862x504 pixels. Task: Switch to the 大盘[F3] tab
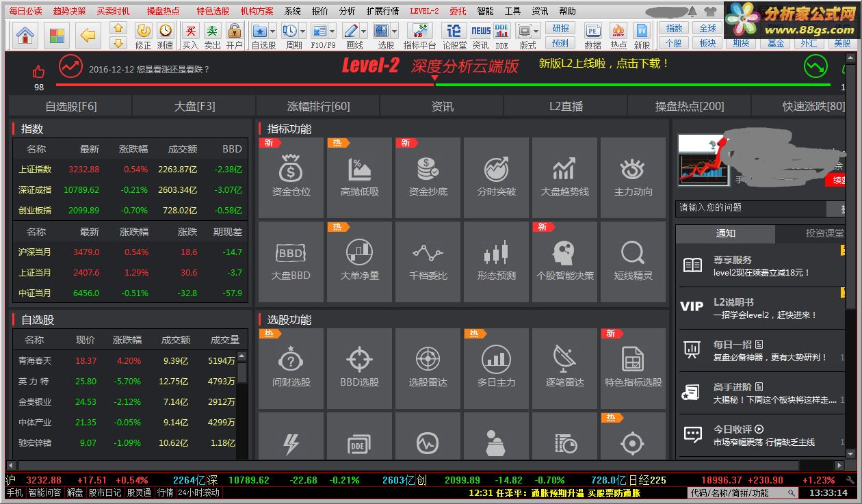point(194,106)
